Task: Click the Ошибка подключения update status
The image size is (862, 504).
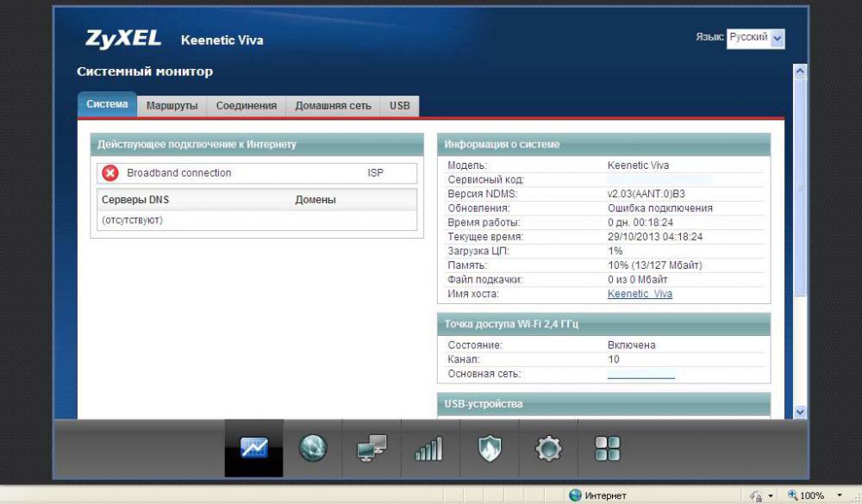Action: tap(659, 208)
